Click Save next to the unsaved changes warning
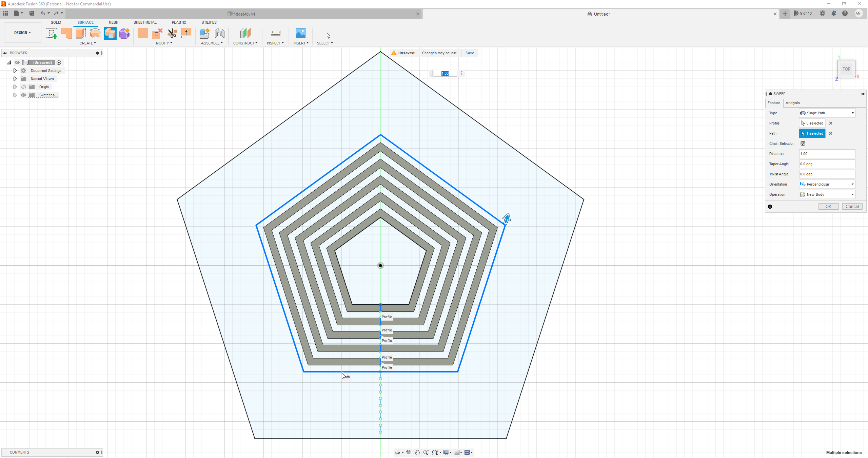Viewport: 868px width, 458px height. pos(469,53)
